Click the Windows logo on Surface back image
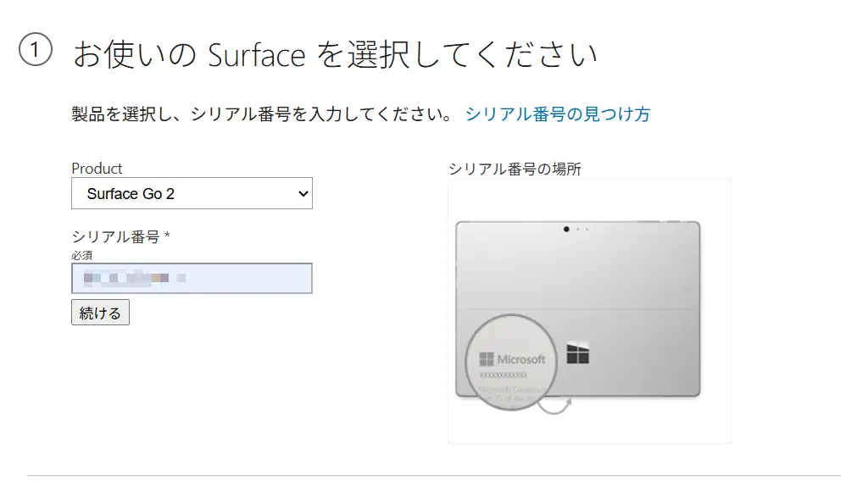 click(578, 353)
